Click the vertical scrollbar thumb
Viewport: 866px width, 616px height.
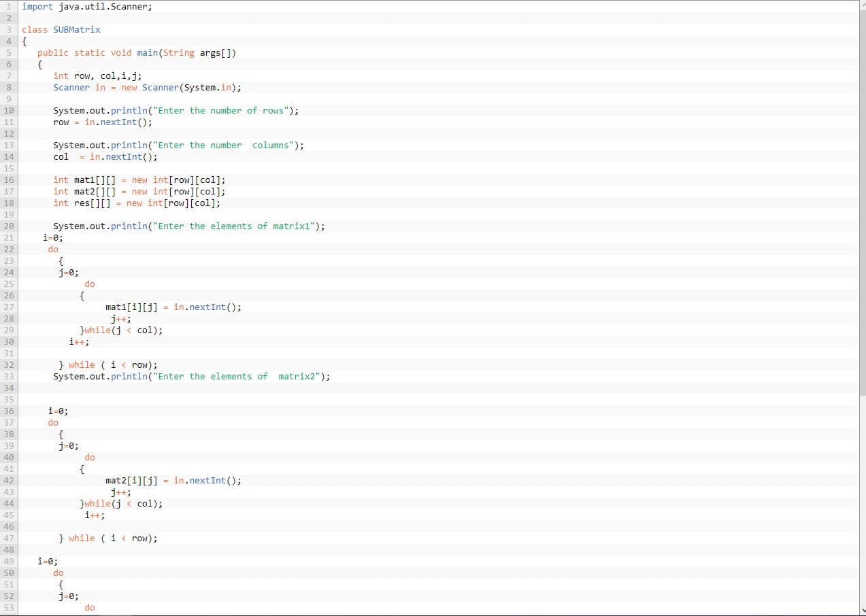[x=862, y=204]
